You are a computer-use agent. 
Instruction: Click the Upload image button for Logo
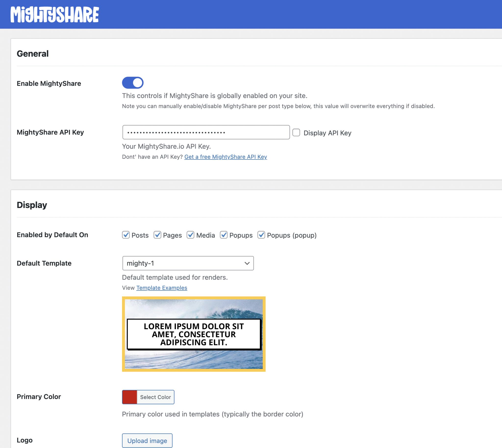click(x=147, y=440)
